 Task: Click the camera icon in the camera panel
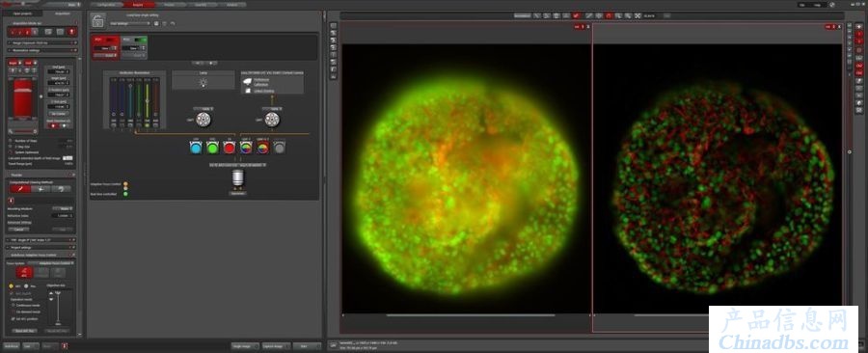point(248,81)
